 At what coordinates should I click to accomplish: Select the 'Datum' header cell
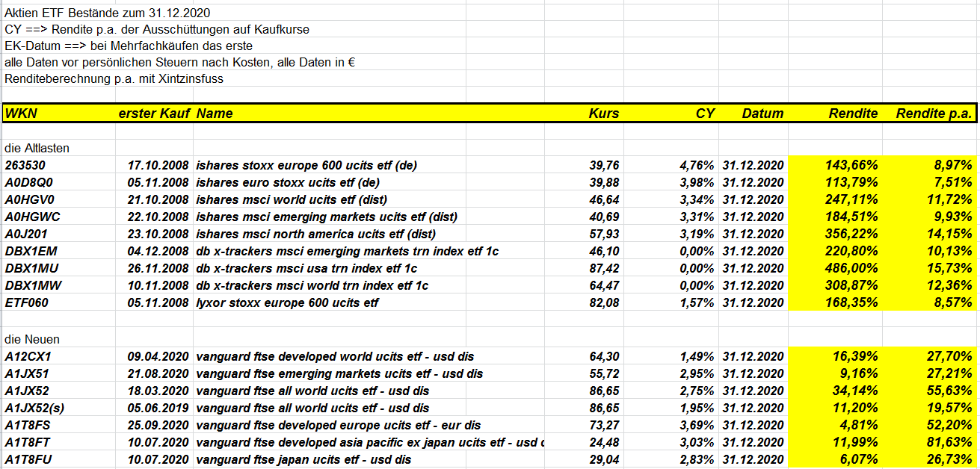tap(762, 114)
